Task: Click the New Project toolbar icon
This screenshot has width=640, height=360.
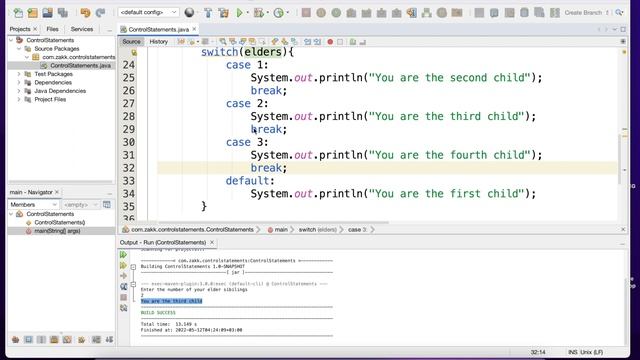Action: [x=33, y=13]
